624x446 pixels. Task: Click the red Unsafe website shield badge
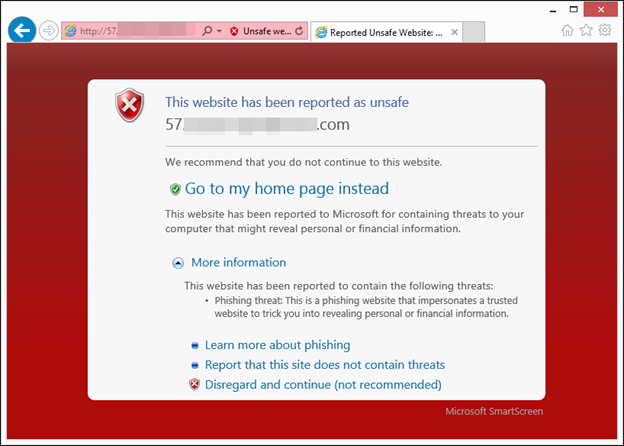pyautogui.click(x=234, y=31)
